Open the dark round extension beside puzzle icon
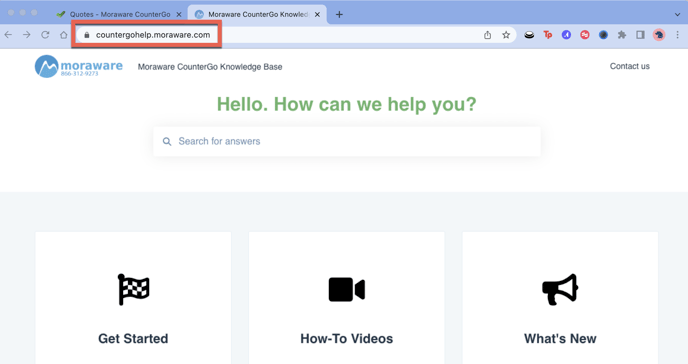Image resolution: width=688 pixels, height=364 pixels. tap(603, 35)
